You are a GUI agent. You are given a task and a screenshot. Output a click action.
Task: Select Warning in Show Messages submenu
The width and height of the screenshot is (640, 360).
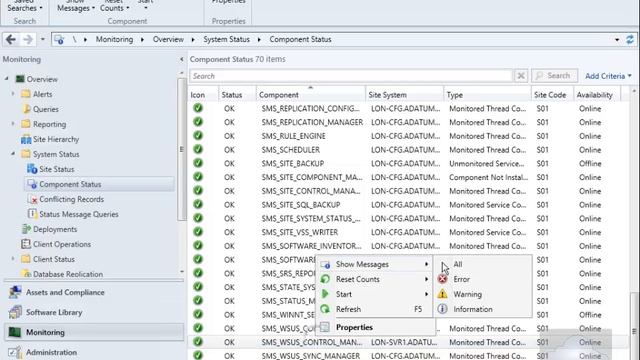coord(483,294)
